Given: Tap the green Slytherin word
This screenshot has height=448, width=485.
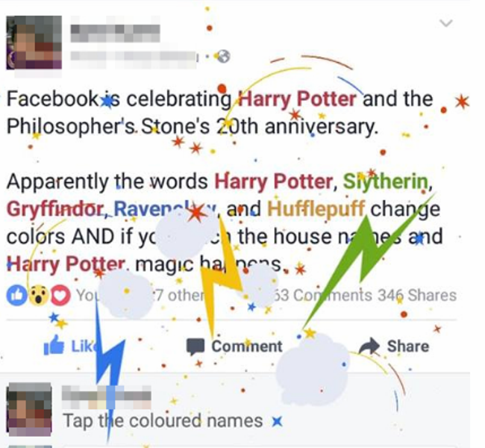Looking at the screenshot, I should point(386,181).
